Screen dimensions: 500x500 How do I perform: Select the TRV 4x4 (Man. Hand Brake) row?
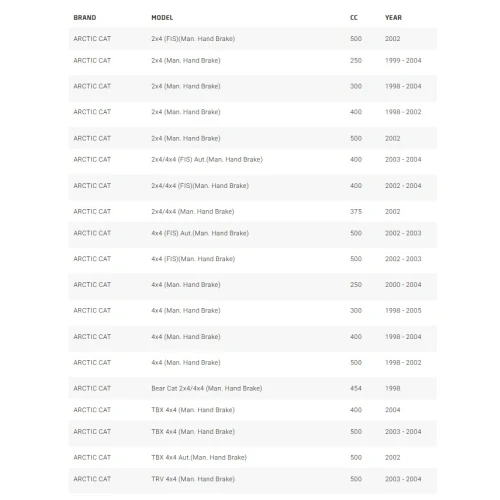253,479
